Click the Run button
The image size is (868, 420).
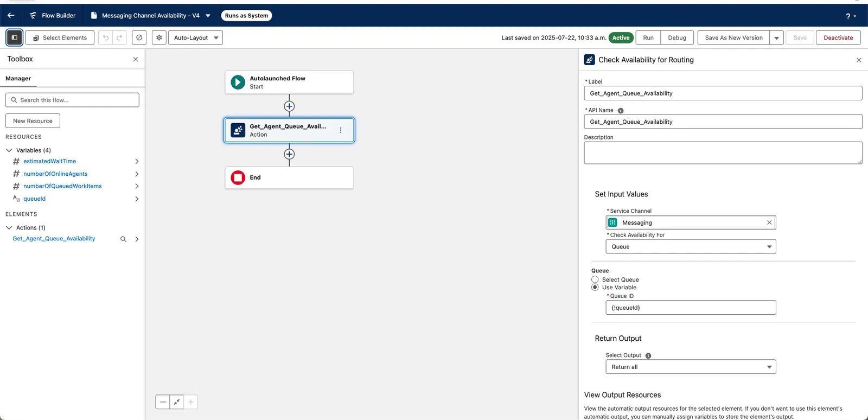click(x=648, y=38)
